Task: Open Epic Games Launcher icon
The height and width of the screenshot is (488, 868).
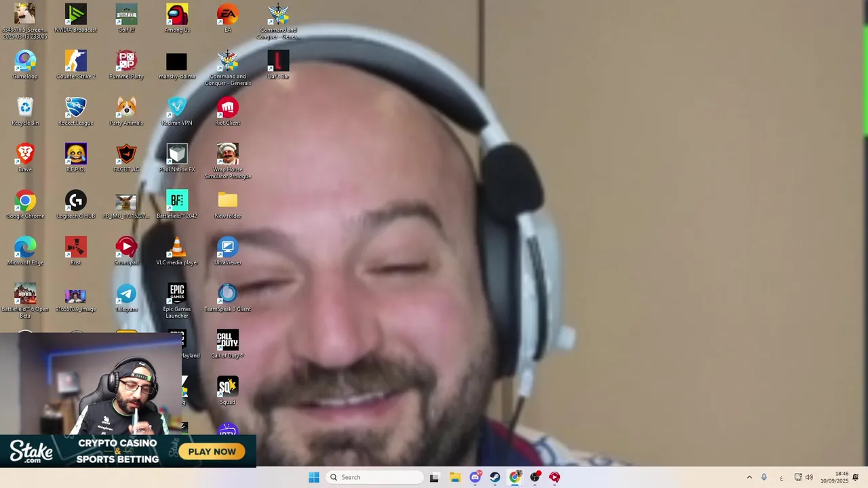Action: pyautogui.click(x=177, y=301)
